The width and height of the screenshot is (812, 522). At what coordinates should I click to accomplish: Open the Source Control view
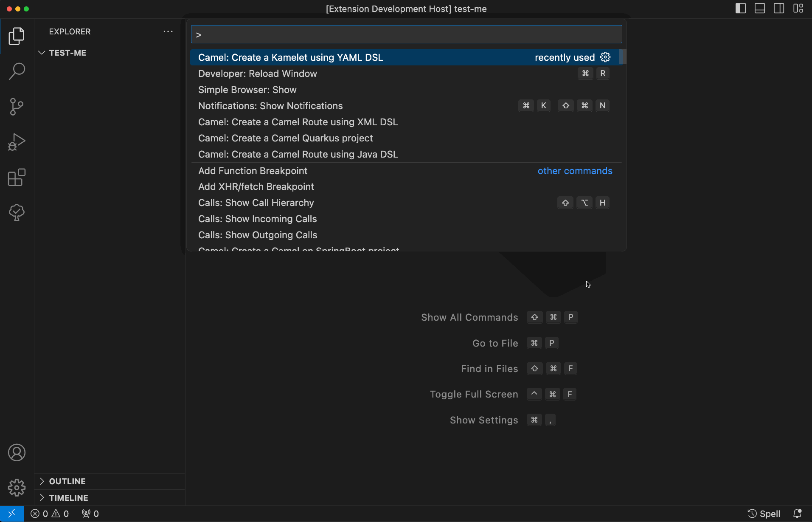pyautogui.click(x=17, y=106)
